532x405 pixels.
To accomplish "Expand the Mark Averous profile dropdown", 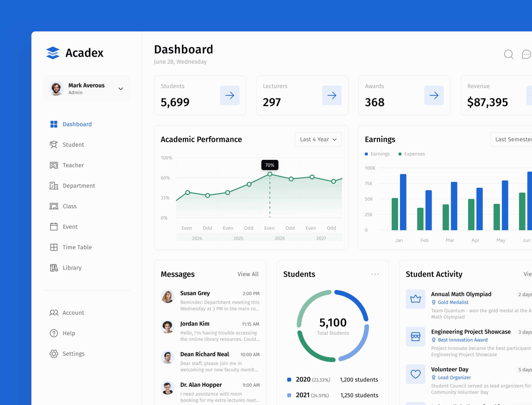I will (x=121, y=89).
